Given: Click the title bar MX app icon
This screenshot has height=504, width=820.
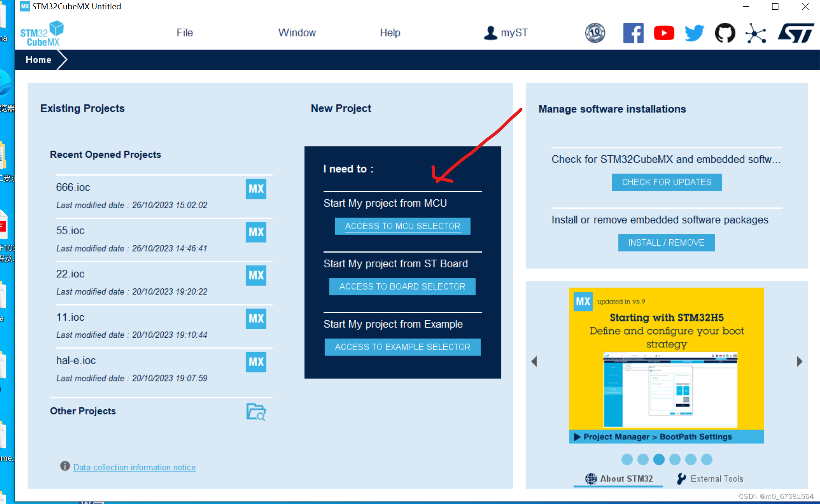Looking at the screenshot, I should 25,6.
